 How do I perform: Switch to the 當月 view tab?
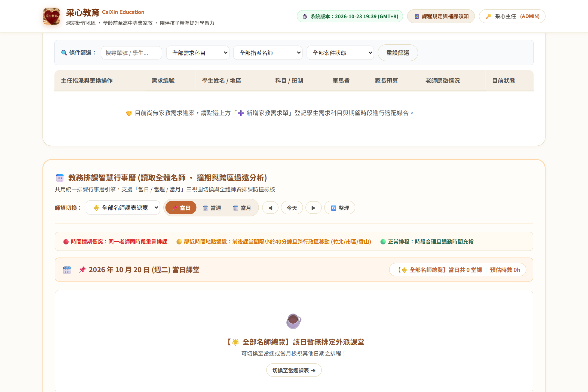click(x=242, y=208)
